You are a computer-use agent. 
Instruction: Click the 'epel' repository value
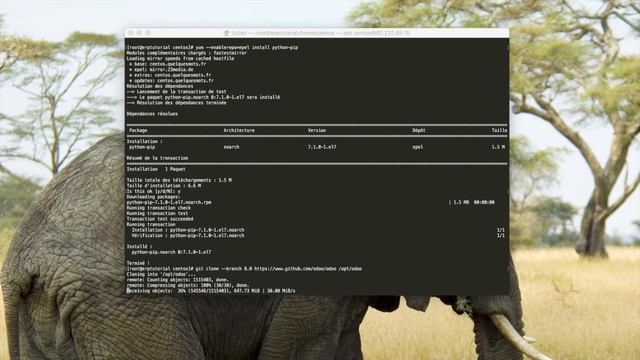pyautogui.click(x=418, y=147)
